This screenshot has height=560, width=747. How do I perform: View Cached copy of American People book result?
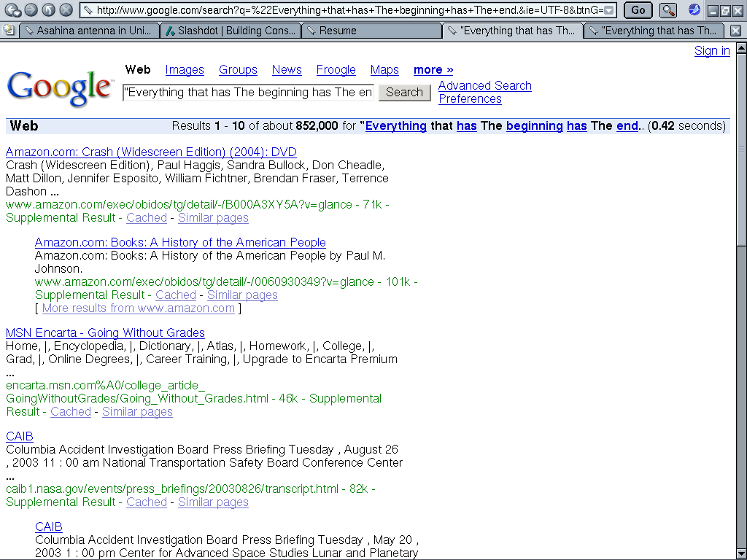pyautogui.click(x=176, y=295)
